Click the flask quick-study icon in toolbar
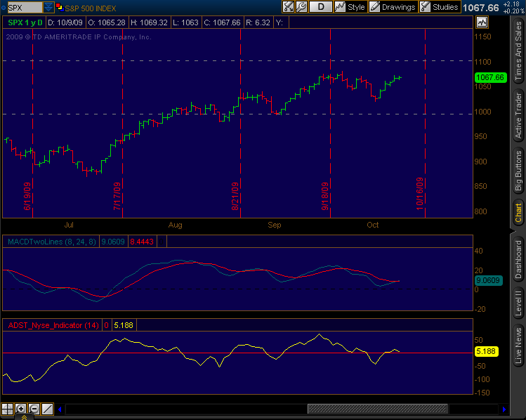 click(x=288, y=7)
